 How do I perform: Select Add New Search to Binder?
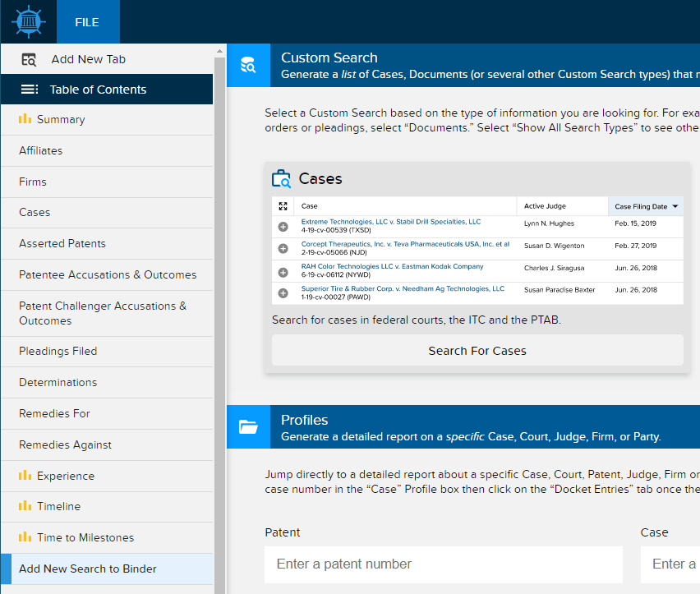click(x=107, y=569)
